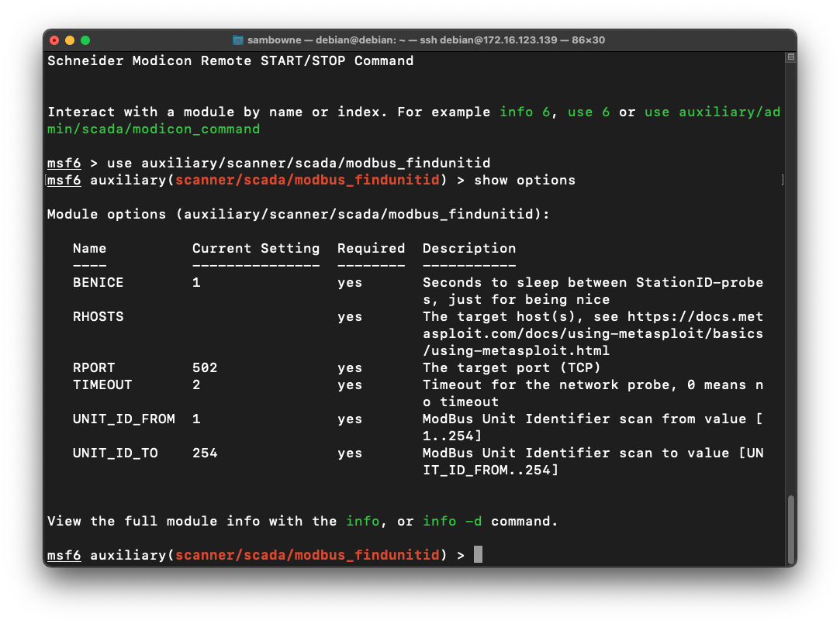Click the UNIT_ID_TO value 254
This screenshot has width=840, height=624.
point(205,453)
